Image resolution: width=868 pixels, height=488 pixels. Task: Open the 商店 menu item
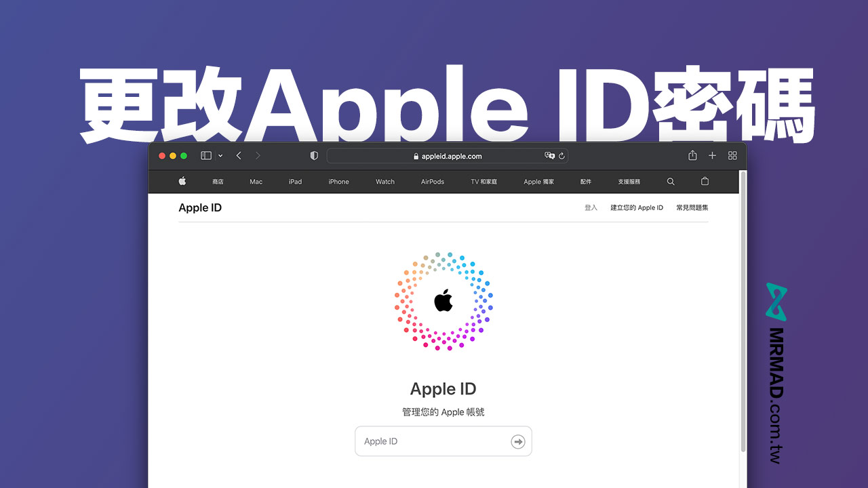(x=218, y=182)
